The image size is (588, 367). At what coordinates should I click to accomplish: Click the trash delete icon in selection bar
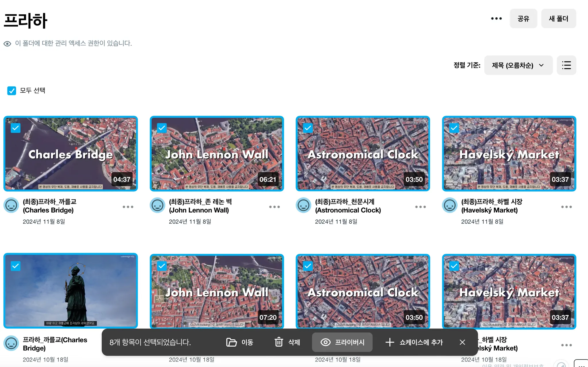[279, 342]
